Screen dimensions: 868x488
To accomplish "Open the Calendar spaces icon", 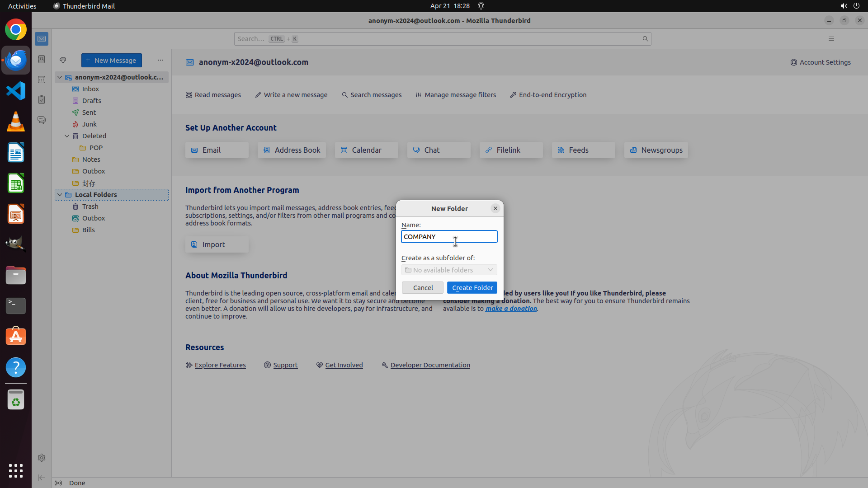I will pyautogui.click(x=42, y=80).
